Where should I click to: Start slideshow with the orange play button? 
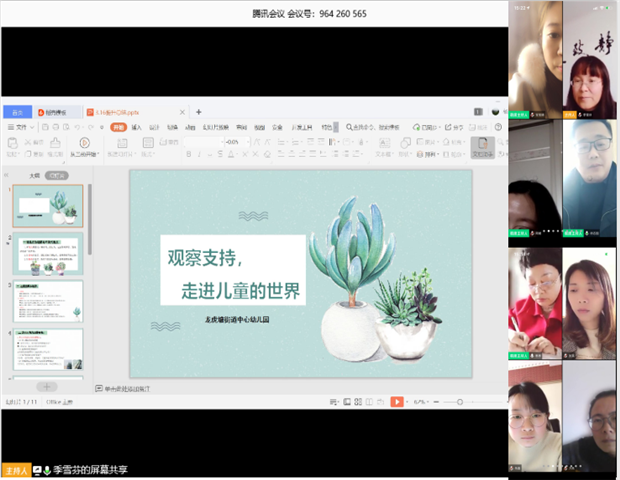pos(396,401)
